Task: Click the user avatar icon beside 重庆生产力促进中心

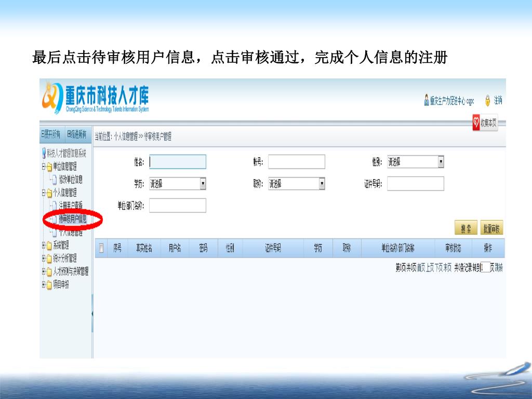Action: (427, 100)
